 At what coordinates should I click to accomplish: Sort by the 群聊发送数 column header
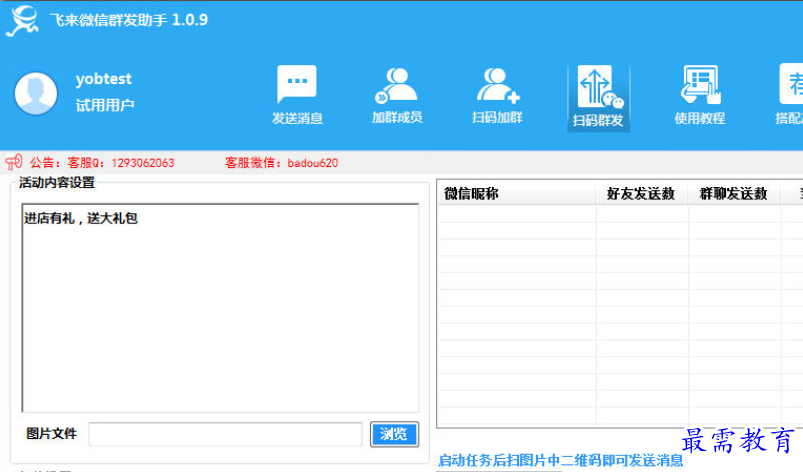pyautogui.click(x=734, y=194)
